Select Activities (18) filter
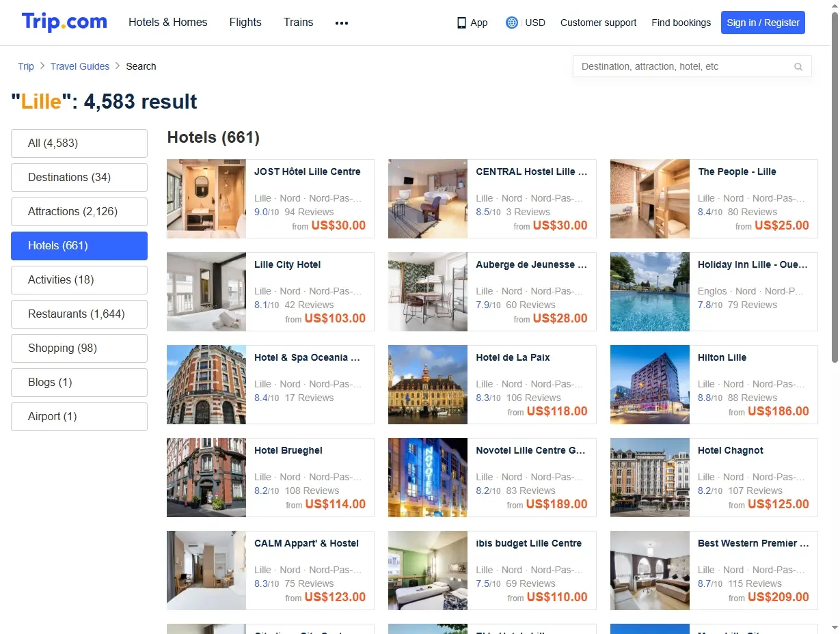840x634 pixels. (79, 280)
